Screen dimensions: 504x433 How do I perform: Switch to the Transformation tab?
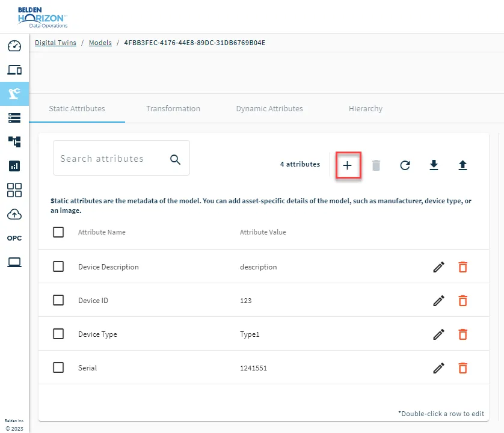(173, 109)
